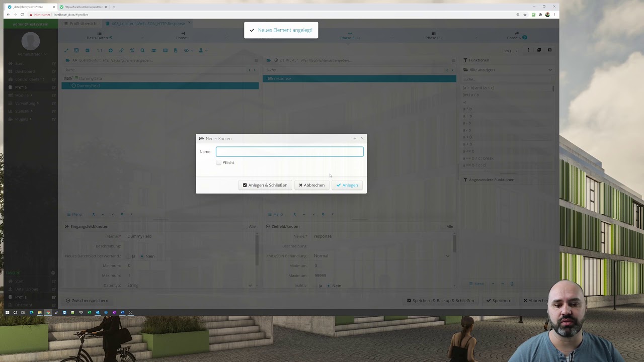Click the Zwischenspeichern button
This screenshot has width=644, height=362.
[x=87, y=301]
